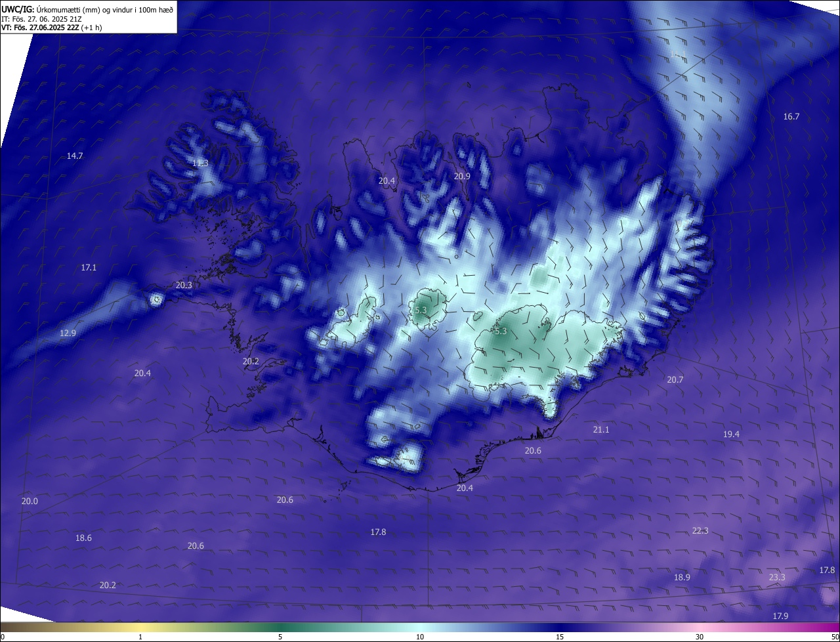Viewport: 840px width, 642px height.
Task: Click the 20.9 value in the north
Action: click(x=462, y=177)
